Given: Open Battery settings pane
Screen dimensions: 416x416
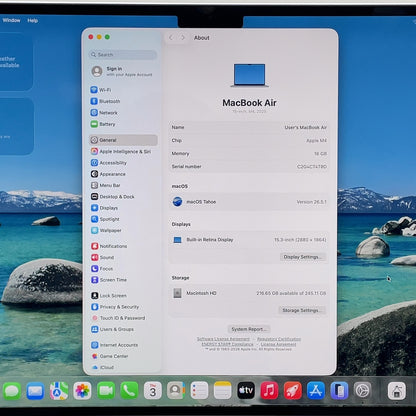Looking at the screenshot, I should click(103, 124).
